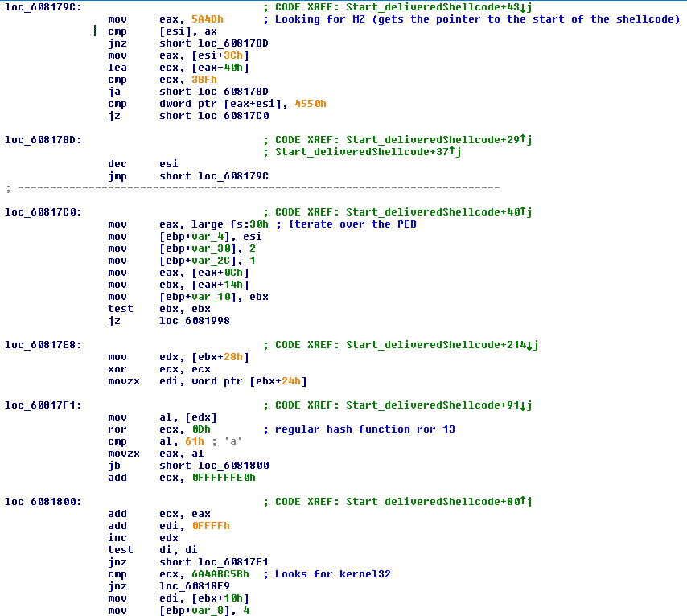
Task: Select the 4550h PE signature constant
Action: (311, 104)
